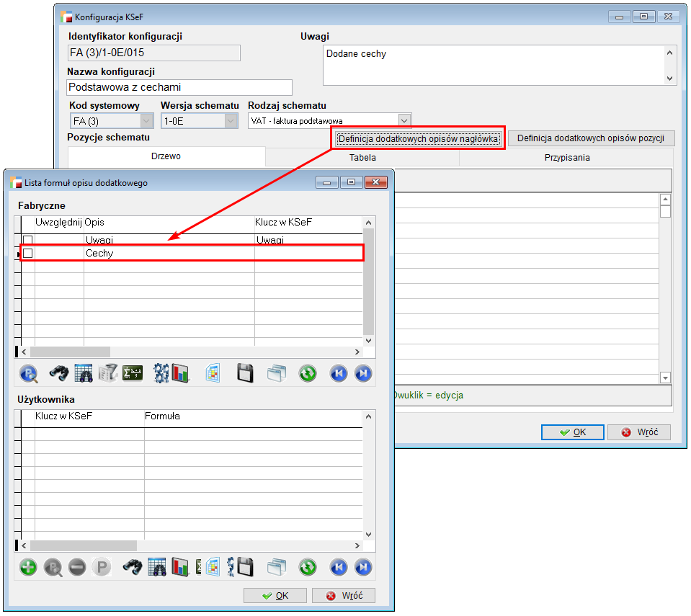Click the Nazwa konfiguracji text field
Image resolution: width=691 pixels, height=616 pixels.
click(x=179, y=87)
